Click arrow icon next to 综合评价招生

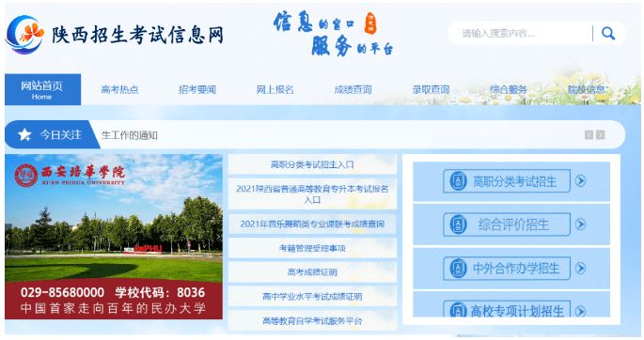click(580, 224)
